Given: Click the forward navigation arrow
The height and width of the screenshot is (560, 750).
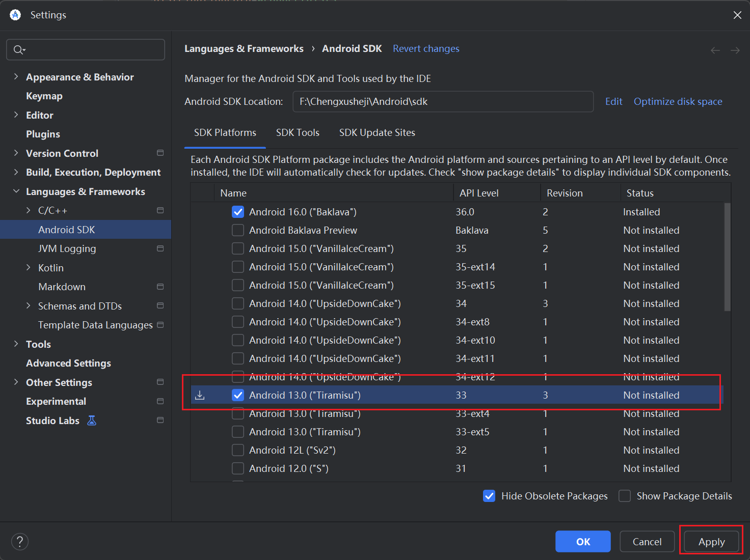Looking at the screenshot, I should (x=735, y=50).
